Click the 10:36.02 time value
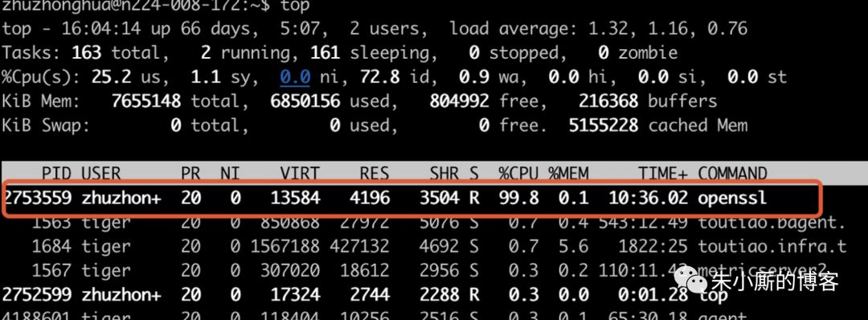 coord(648,198)
